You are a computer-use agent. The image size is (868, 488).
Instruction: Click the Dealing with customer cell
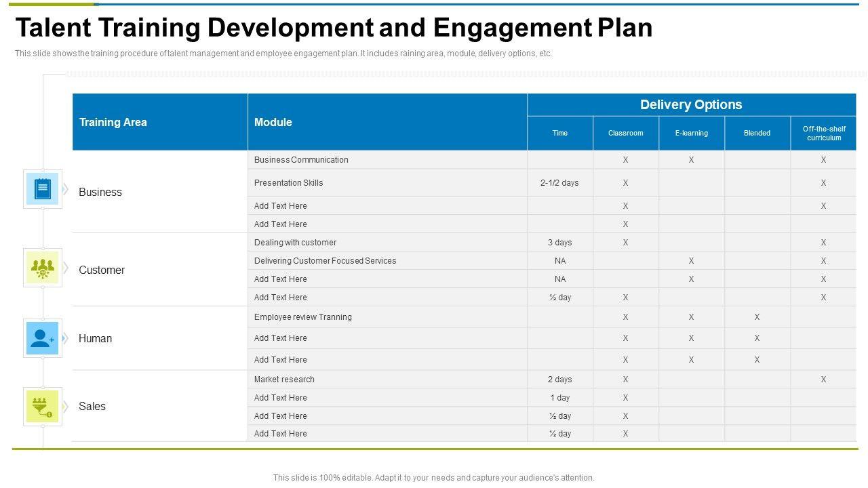387,243
